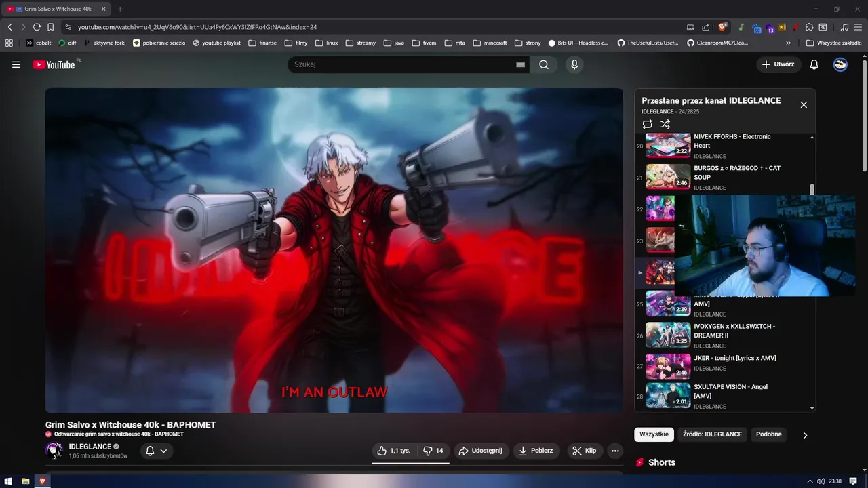Like the video, 1,1 tys.
This screenshot has height=488, width=868.
tap(393, 451)
